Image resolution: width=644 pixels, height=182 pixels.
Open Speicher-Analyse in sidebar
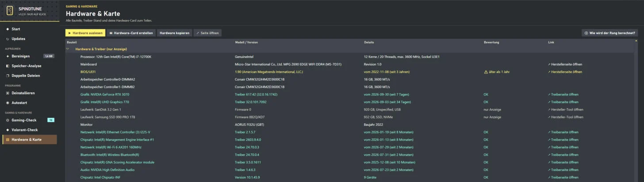coord(29,66)
